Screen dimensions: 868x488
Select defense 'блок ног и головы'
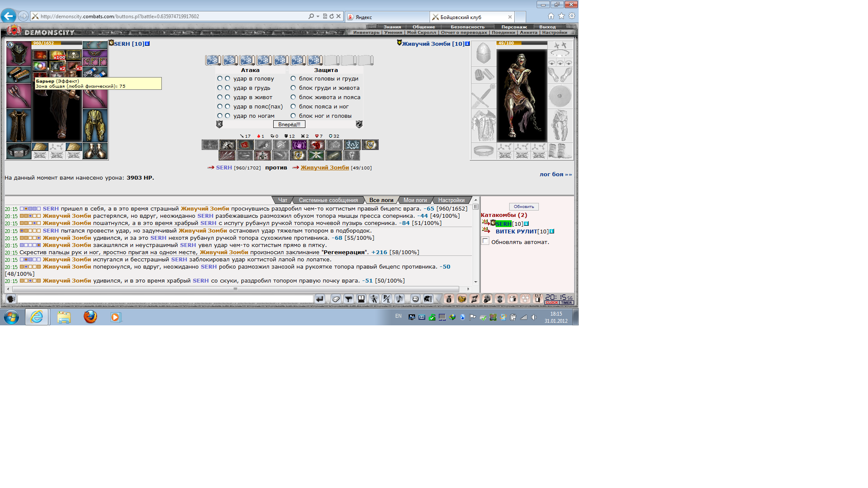(x=293, y=116)
